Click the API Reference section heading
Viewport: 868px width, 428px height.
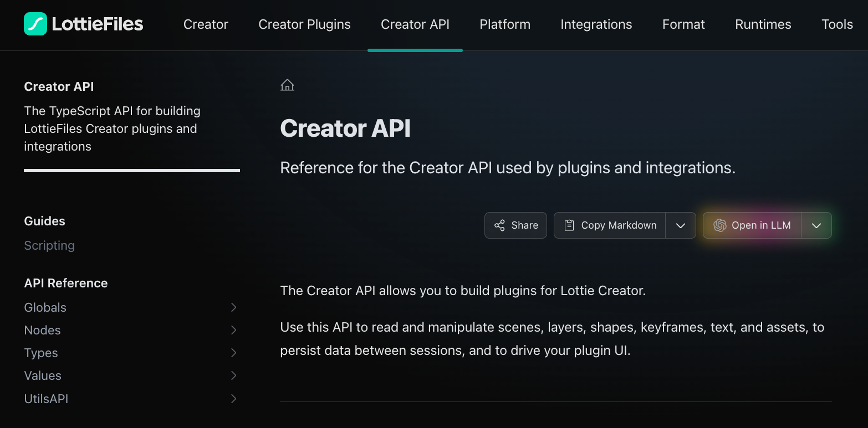[x=66, y=283]
